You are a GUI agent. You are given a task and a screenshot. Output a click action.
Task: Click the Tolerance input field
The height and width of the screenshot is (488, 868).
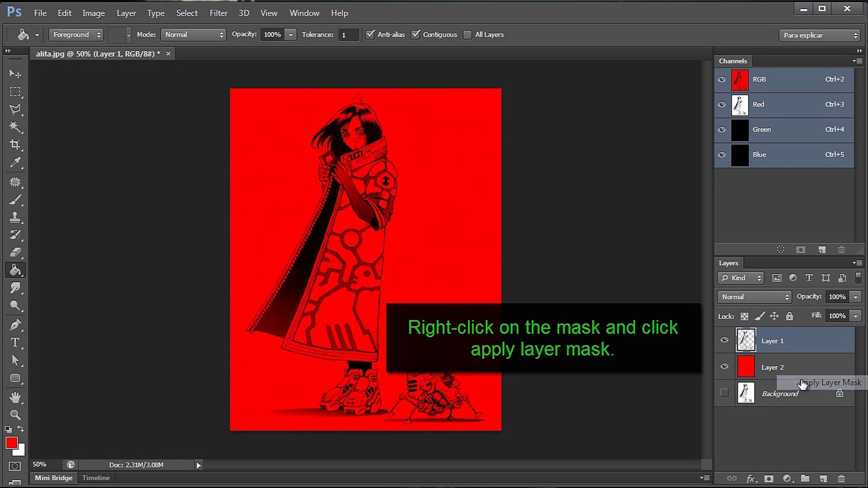[x=348, y=35]
